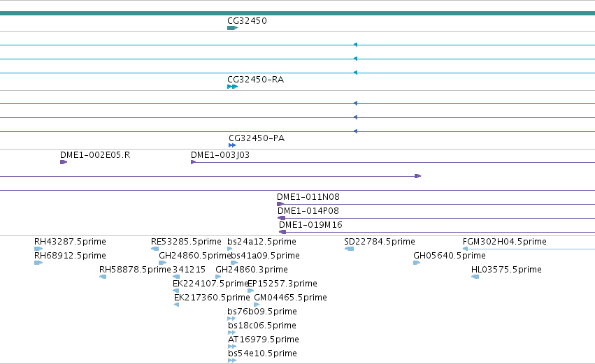The image size is (595, 364).
Task: Select the RH58878.5prime EST arrow
Action: [x=103, y=277]
